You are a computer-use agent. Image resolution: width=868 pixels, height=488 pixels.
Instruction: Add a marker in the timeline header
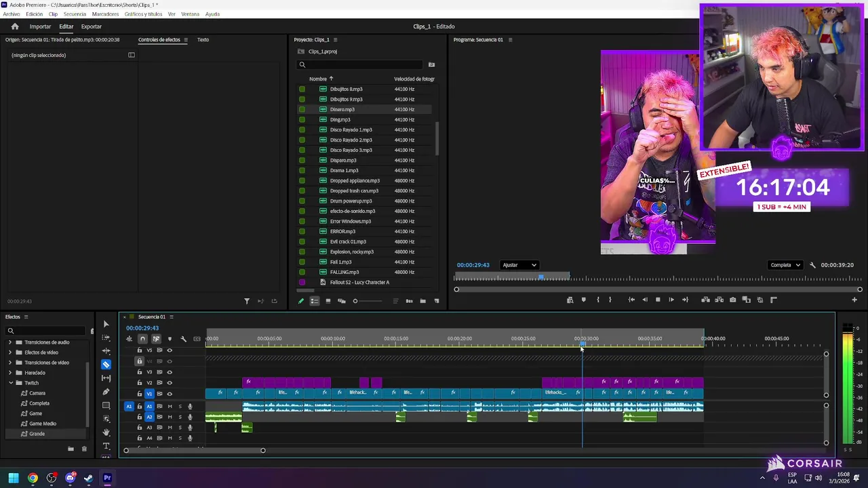pyautogui.click(x=170, y=339)
